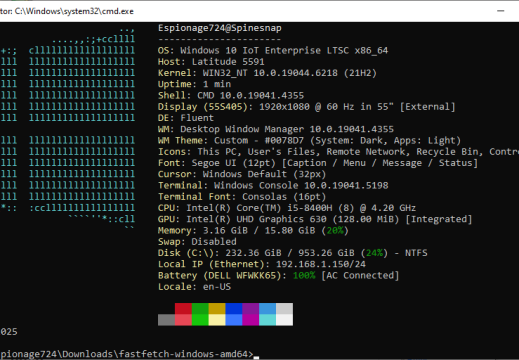519x360 pixels.
Task: Click the gray color block
Action: (166, 320)
